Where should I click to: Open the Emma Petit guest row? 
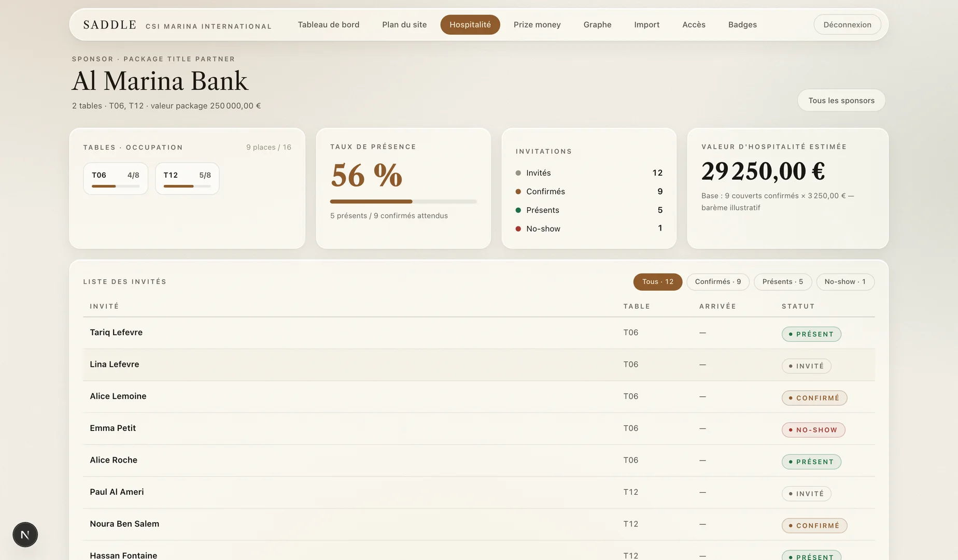[479, 428]
